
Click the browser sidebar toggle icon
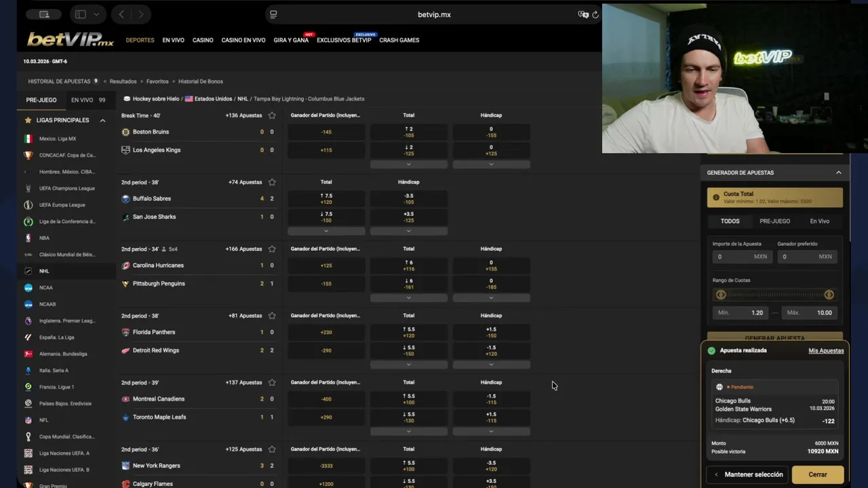[80, 14]
